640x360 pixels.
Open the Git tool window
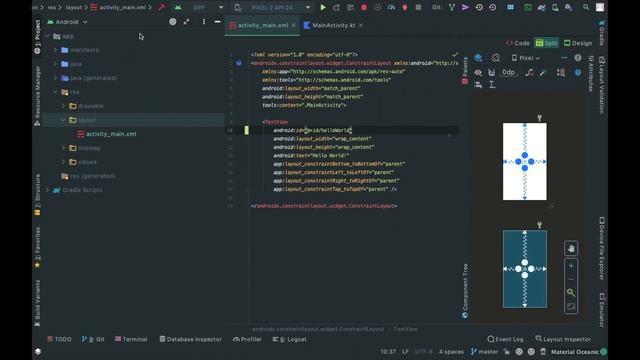pos(93,339)
